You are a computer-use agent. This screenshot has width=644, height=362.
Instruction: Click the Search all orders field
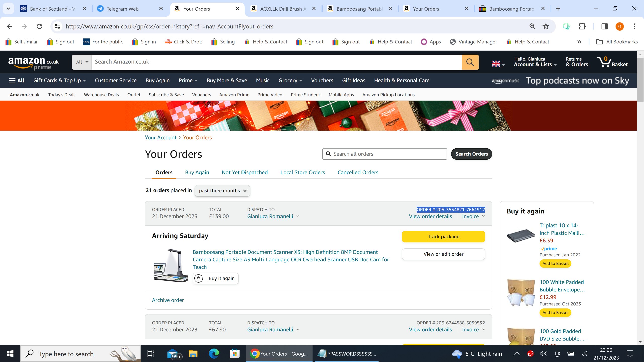384,154
